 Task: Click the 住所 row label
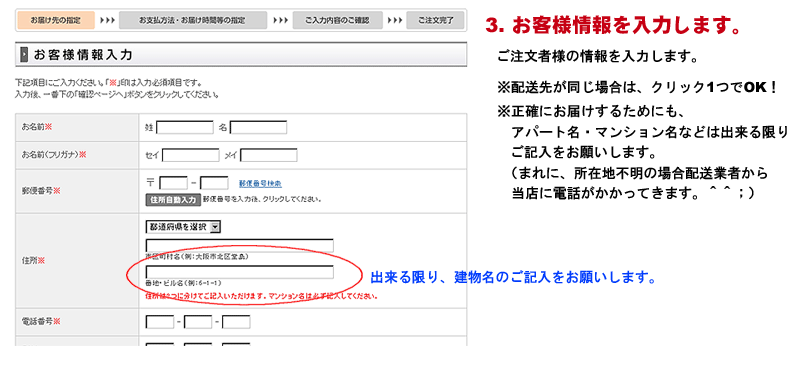[x=33, y=260]
